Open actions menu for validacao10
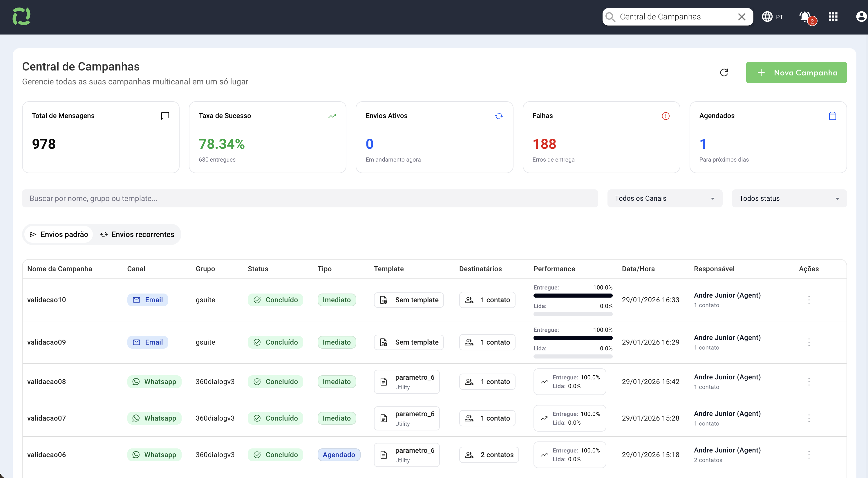This screenshot has height=478, width=868. tap(809, 300)
